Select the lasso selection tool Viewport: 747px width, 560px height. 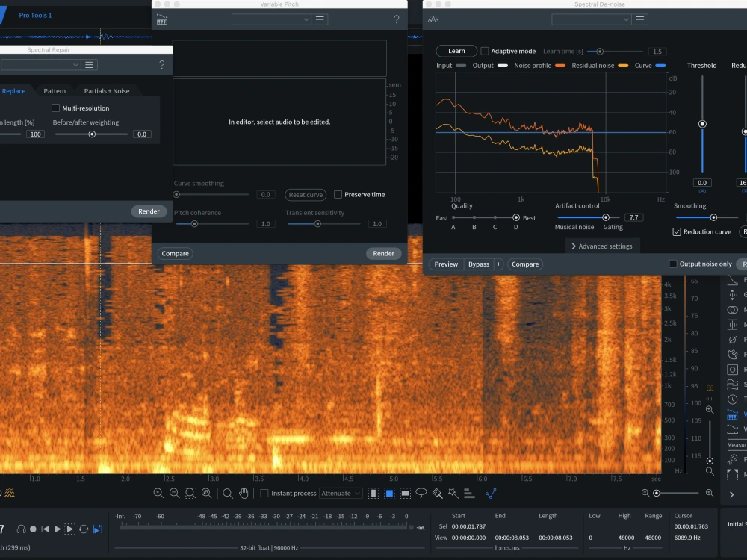pos(421,493)
